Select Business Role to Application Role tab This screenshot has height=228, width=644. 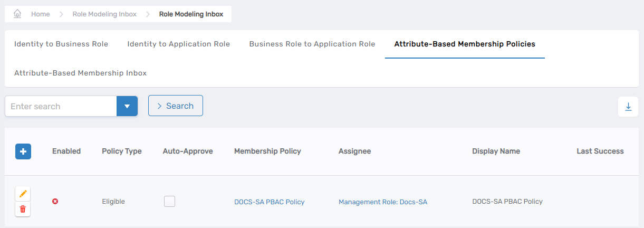[312, 44]
